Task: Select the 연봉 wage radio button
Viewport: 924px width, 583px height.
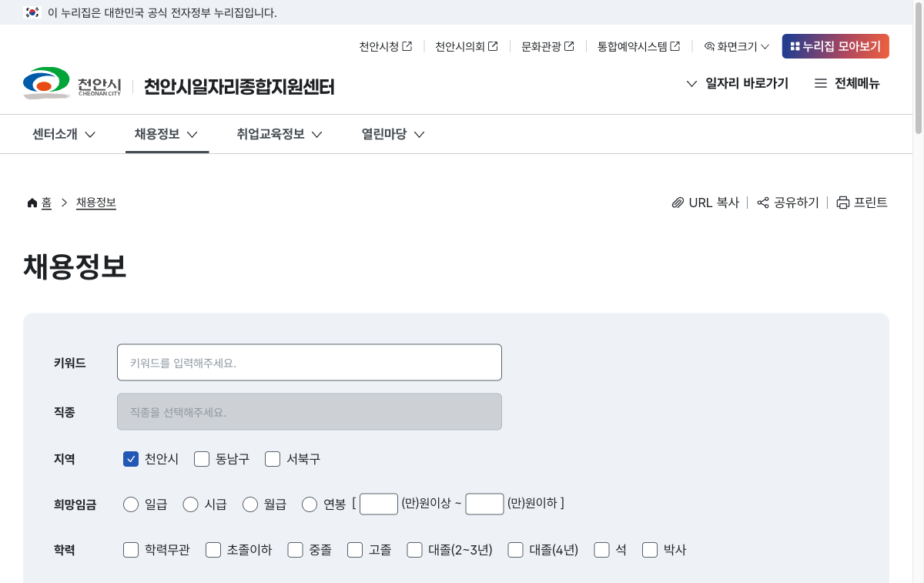Action: (310, 504)
